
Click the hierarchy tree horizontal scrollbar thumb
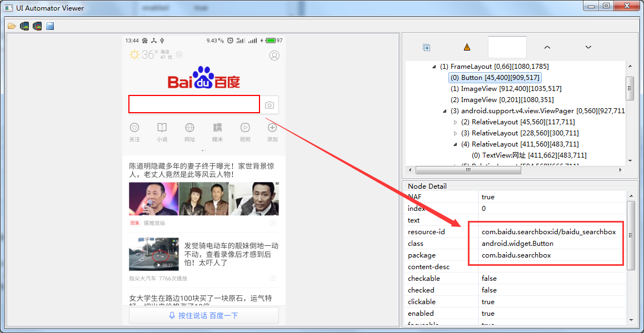pos(468,170)
